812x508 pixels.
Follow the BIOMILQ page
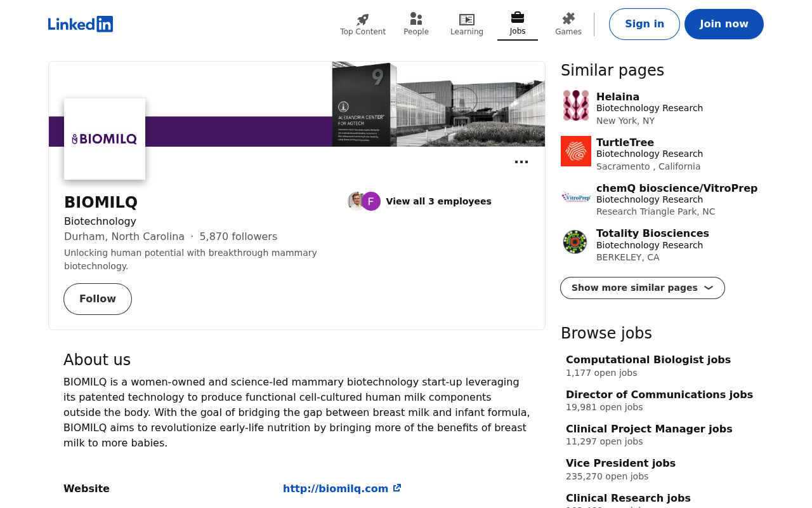click(x=98, y=299)
